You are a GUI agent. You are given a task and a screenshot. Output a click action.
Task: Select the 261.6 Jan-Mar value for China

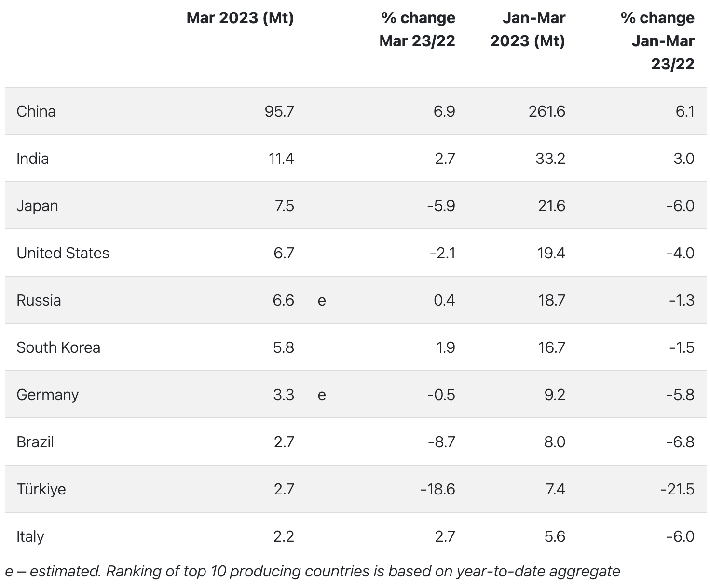(x=546, y=111)
